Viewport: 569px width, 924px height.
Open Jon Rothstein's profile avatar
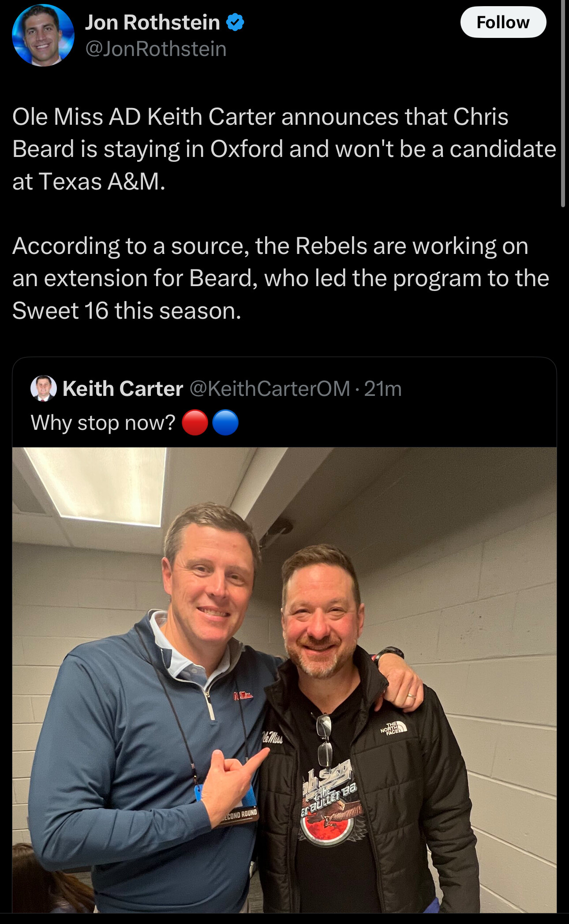coord(43,35)
